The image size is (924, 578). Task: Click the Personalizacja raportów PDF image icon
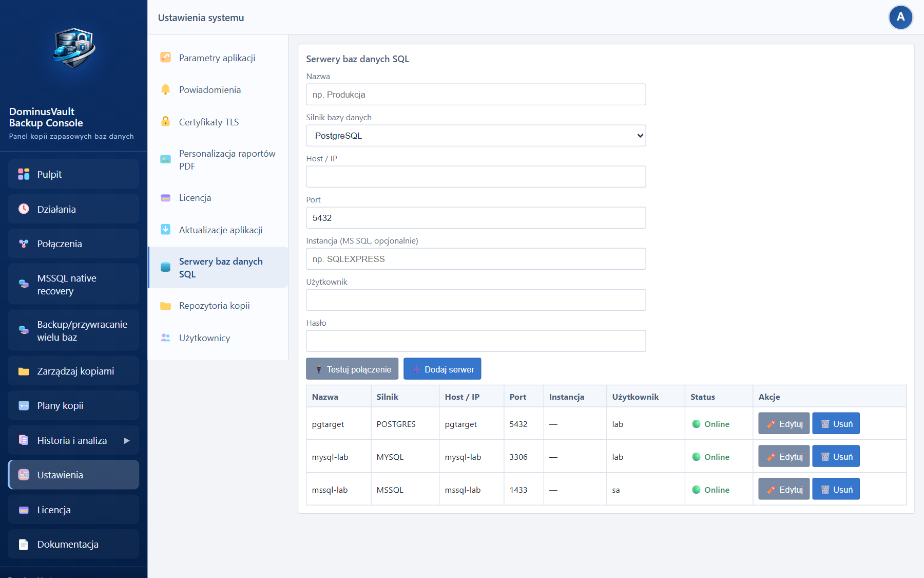165,159
